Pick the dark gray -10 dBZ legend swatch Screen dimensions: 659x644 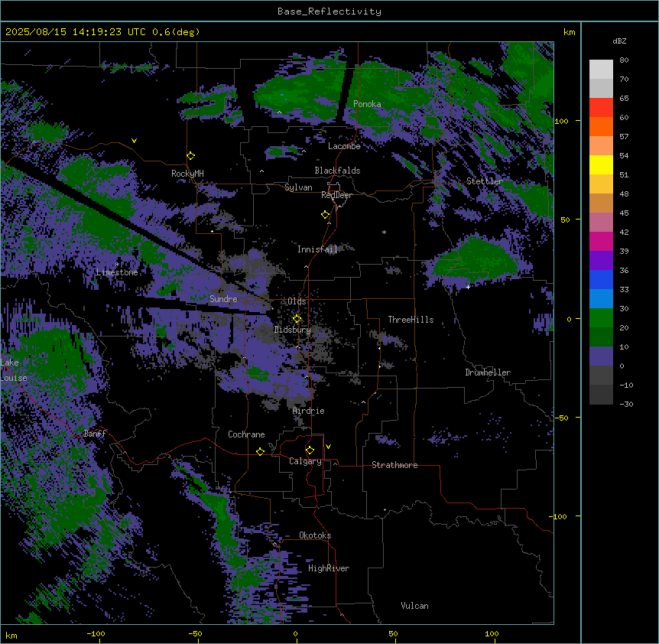[601, 395]
